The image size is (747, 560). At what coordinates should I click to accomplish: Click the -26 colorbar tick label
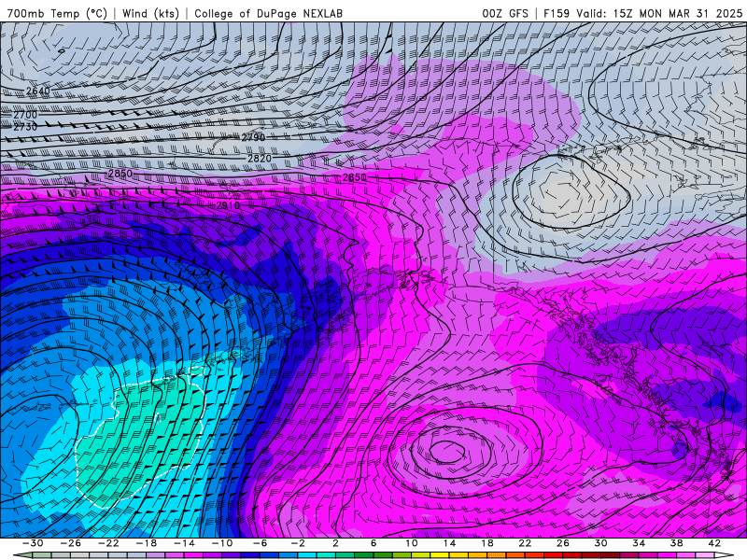(x=71, y=543)
